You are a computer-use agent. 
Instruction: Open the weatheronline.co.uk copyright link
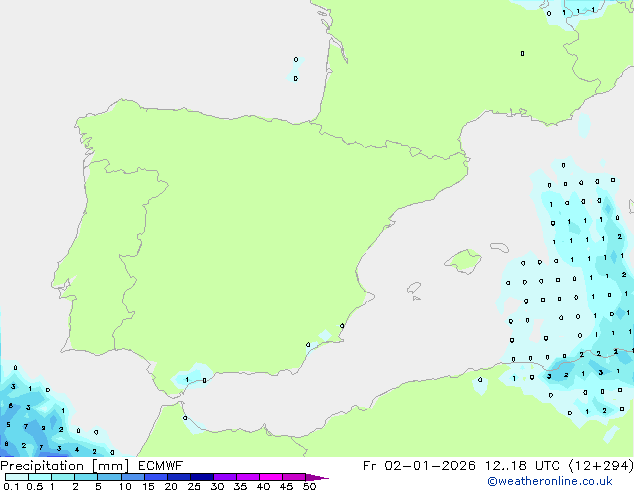(550, 481)
